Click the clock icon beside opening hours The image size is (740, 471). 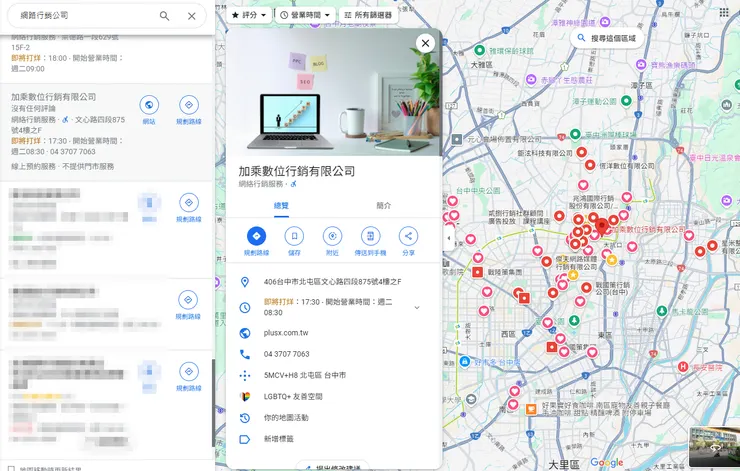coord(244,307)
